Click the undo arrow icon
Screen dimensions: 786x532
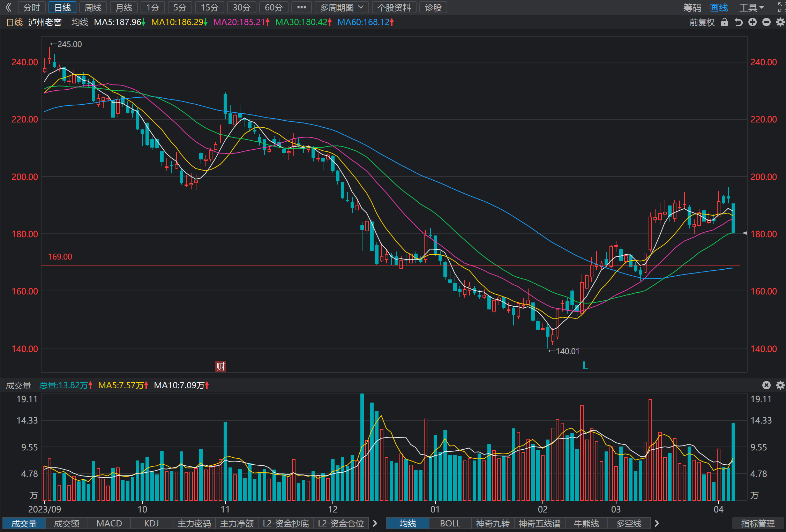click(739, 22)
